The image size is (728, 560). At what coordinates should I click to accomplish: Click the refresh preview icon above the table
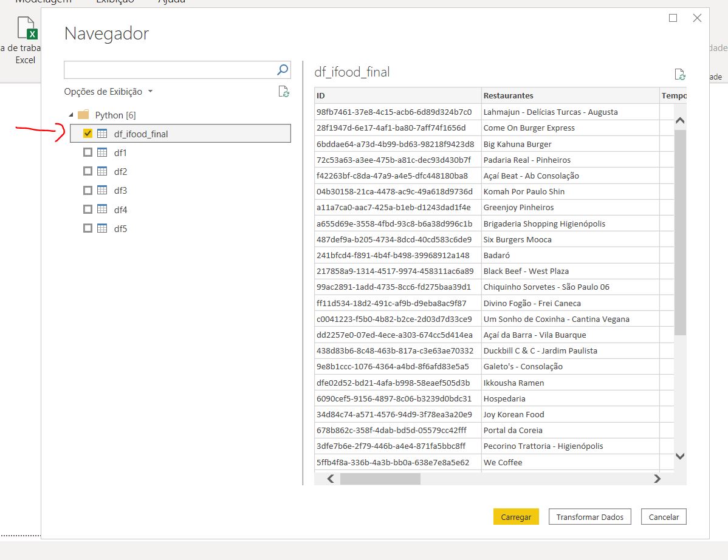pyautogui.click(x=680, y=74)
